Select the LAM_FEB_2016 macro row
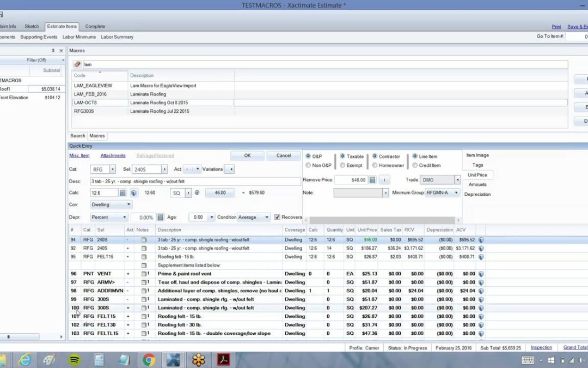This screenshot has height=368, width=588. point(320,94)
